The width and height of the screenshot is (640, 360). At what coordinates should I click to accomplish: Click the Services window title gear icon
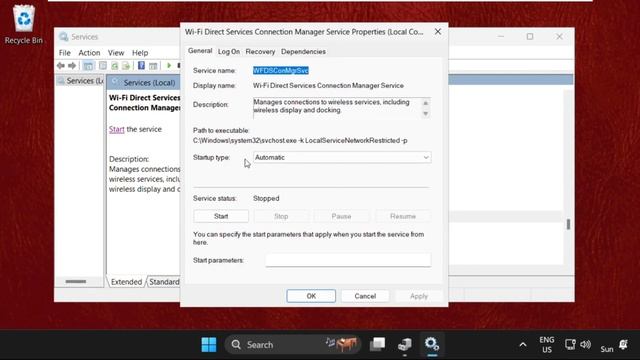[x=63, y=37]
